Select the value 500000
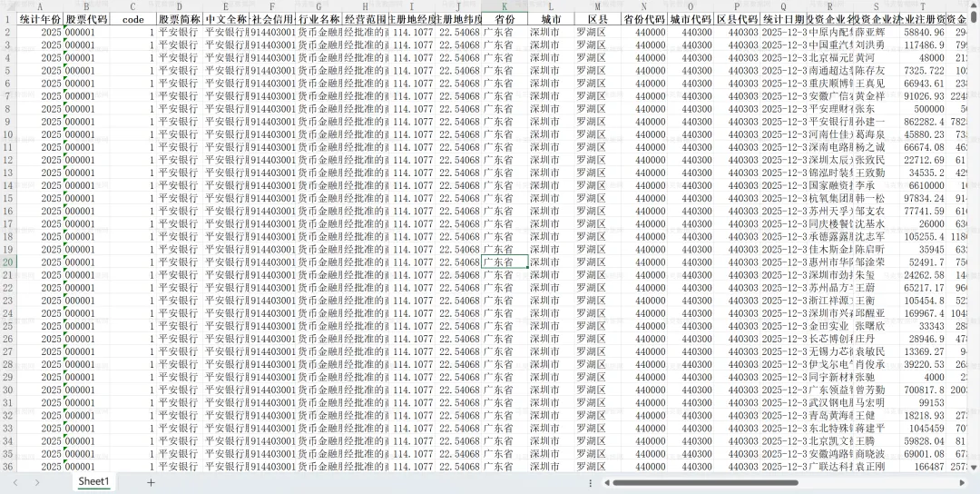The width and height of the screenshot is (980, 494). point(923,108)
